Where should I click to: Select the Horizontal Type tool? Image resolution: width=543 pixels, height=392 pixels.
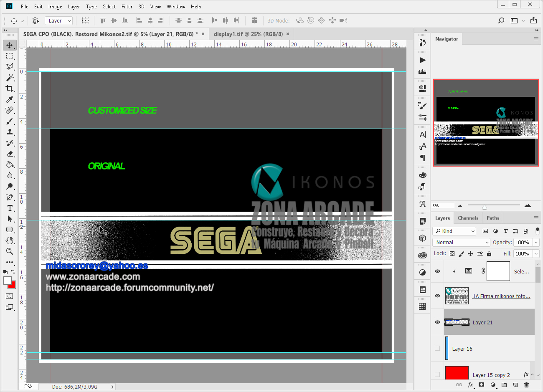(10, 208)
